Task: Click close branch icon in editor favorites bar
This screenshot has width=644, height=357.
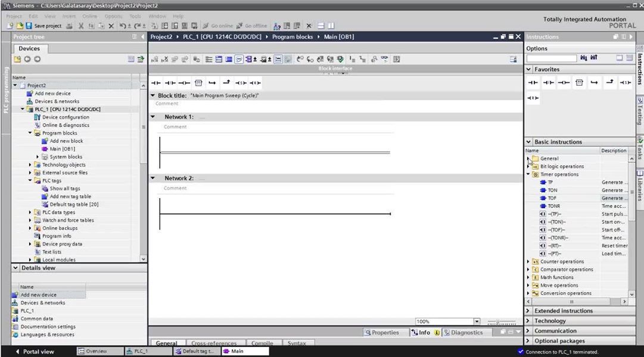Action: tap(226, 83)
